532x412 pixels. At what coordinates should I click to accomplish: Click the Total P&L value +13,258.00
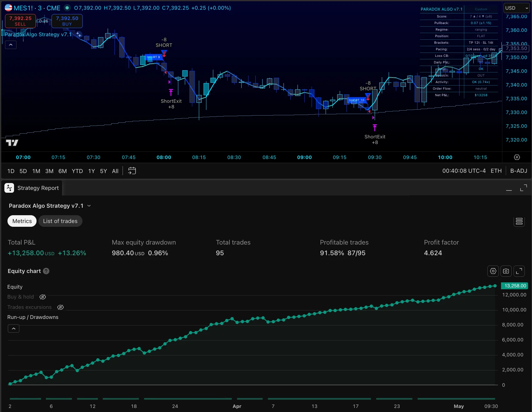tap(31, 253)
